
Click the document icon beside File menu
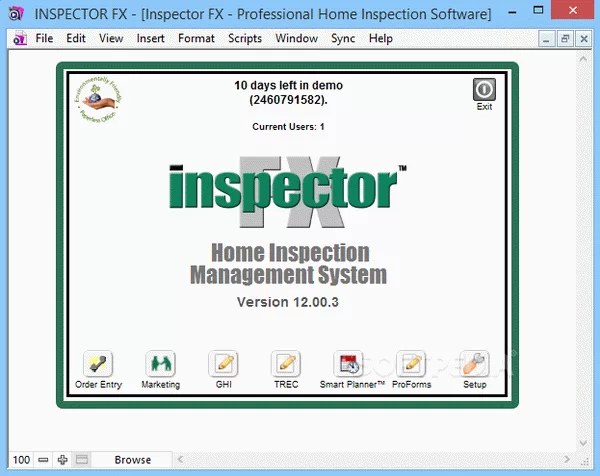click(20, 39)
